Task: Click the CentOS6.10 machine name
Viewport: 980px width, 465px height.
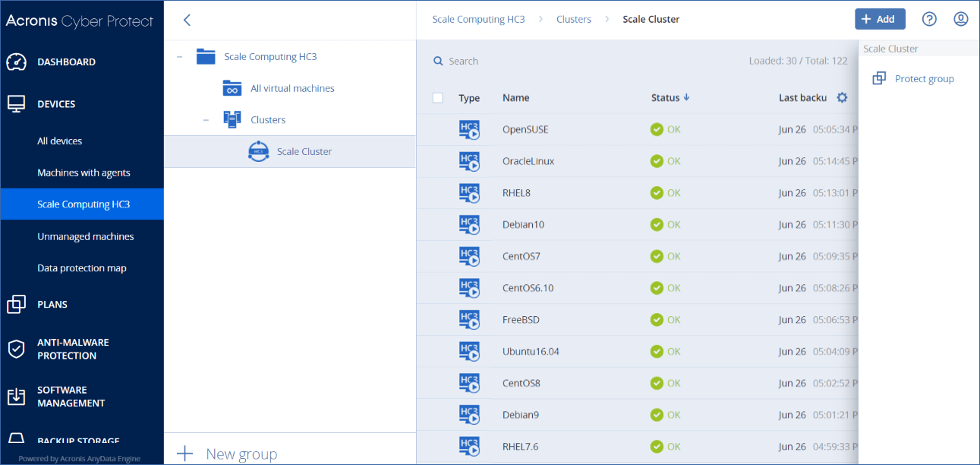Action: (x=528, y=288)
